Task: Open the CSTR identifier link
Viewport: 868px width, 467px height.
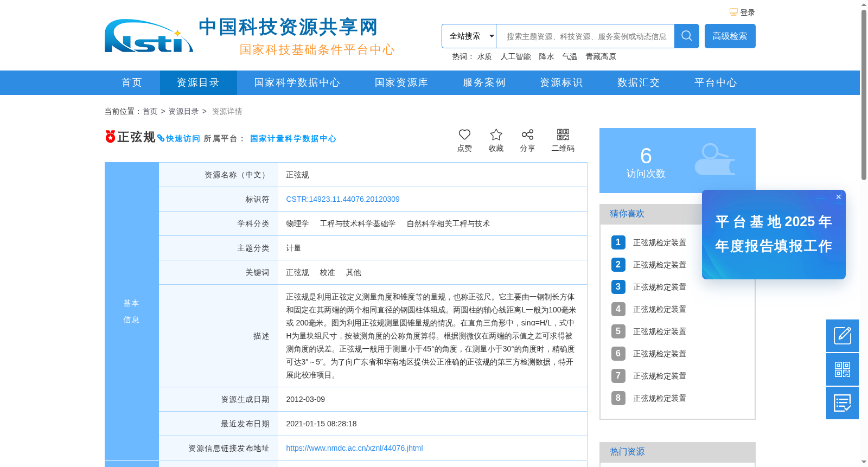Action: pos(343,199)
